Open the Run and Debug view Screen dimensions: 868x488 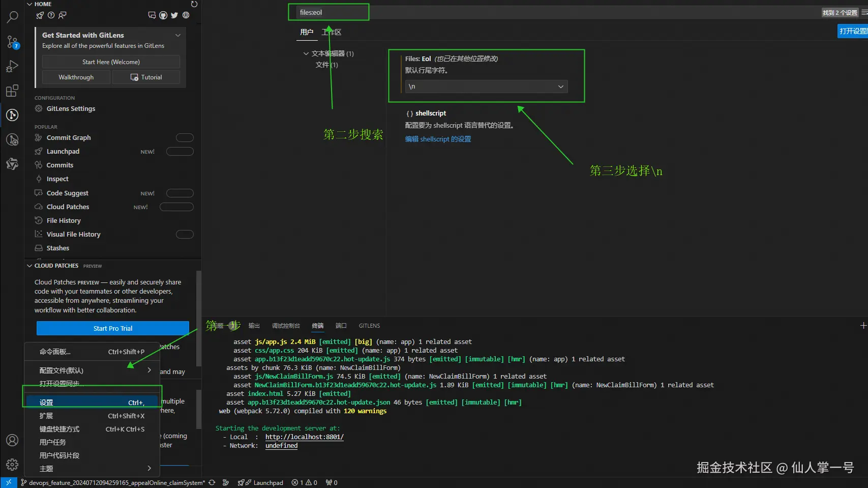point(12,66)
